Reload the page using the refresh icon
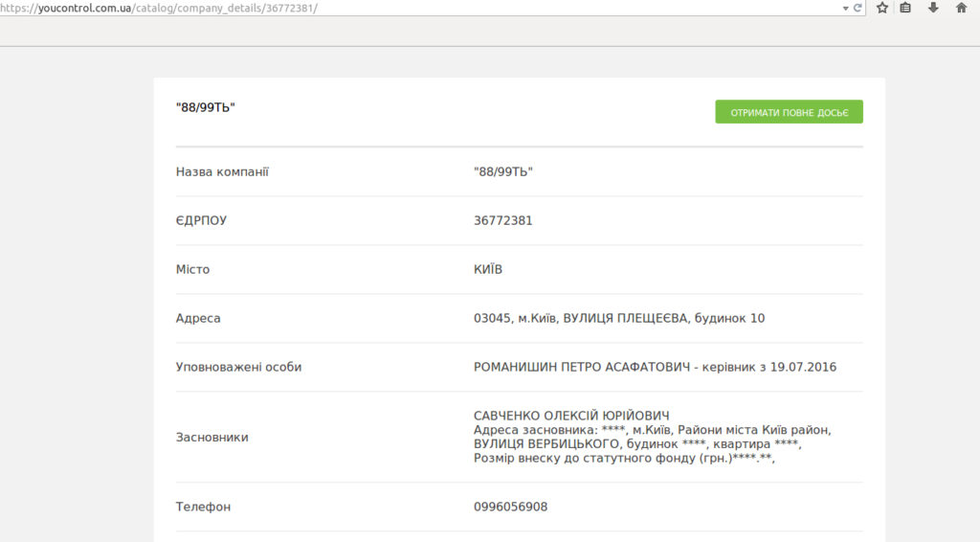The image size is (980, 542). point(857,8)
